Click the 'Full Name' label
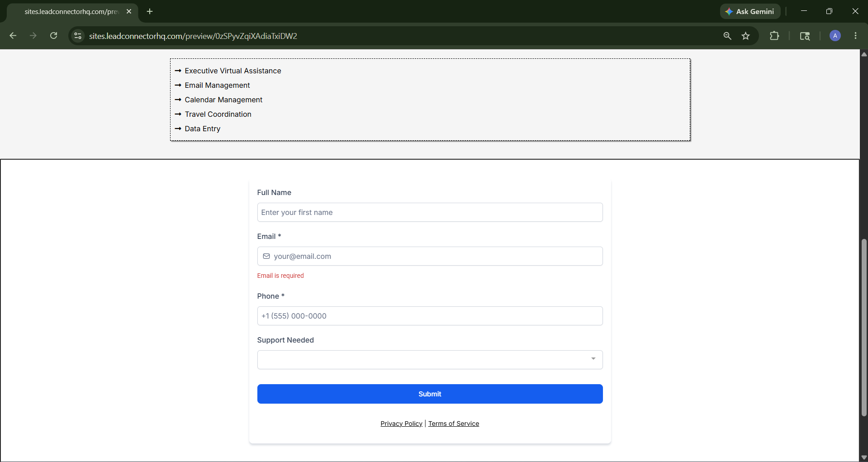 coord(274,192)
